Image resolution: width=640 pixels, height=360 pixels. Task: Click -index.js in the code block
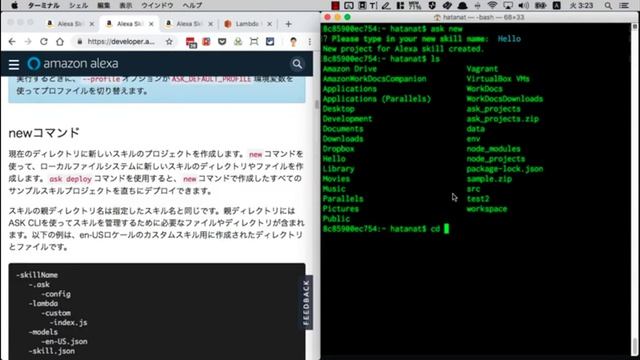click(68, 322)
